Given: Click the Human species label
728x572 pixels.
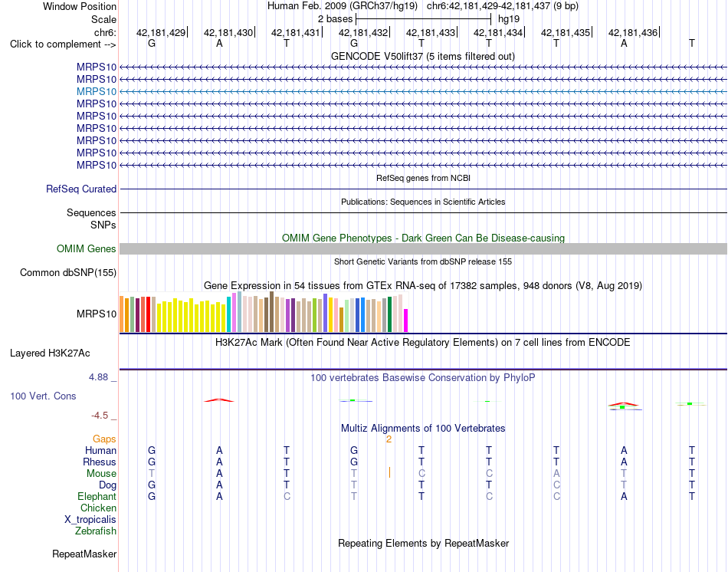Looking at the screenshot, I should click(x=100, y=450).
